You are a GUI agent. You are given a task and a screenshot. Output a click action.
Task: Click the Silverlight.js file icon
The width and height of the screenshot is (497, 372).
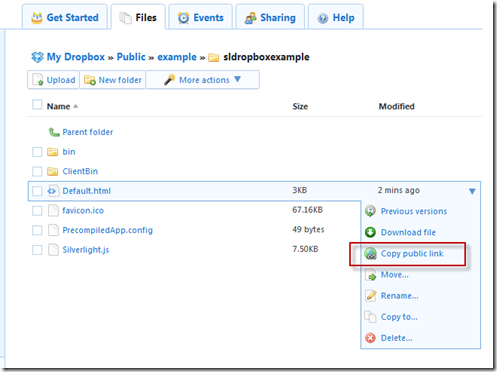click(x=53, y=250)
